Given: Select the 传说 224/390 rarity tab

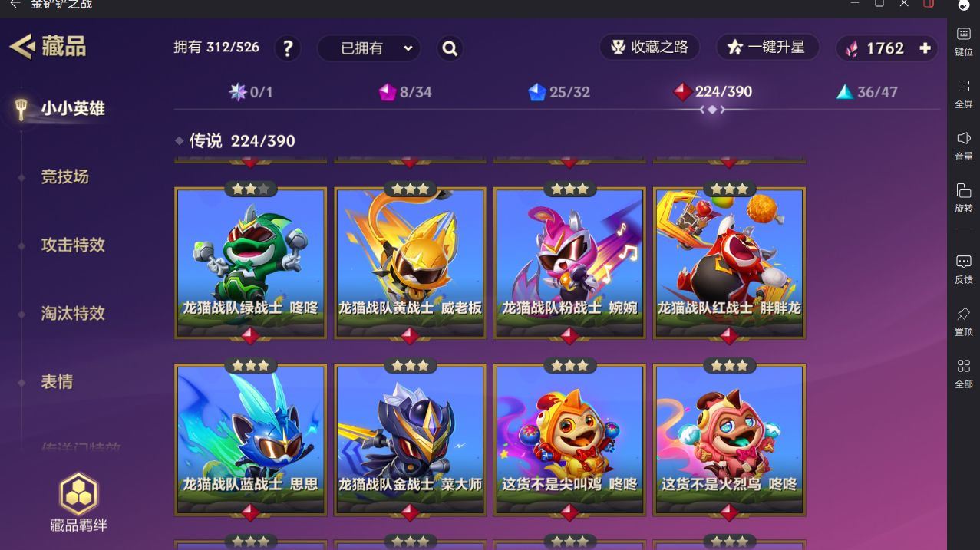Looking at the screenshot, I should point(712,91).
